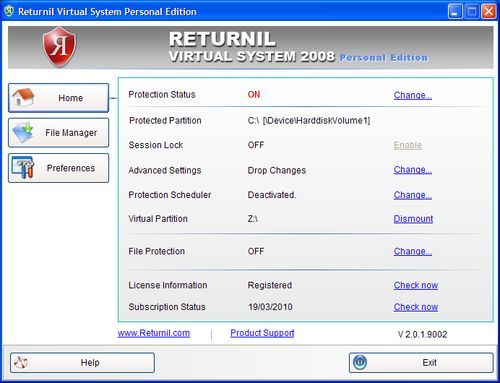Click the red ON protection status value
This screenshot has height=383, width=500.
pyautogui.click(x=254, y=94)
